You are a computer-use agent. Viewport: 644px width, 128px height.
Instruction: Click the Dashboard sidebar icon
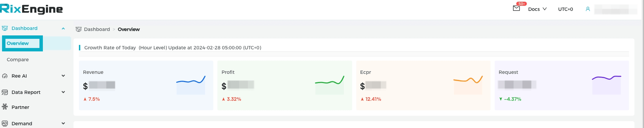(5, 28)
